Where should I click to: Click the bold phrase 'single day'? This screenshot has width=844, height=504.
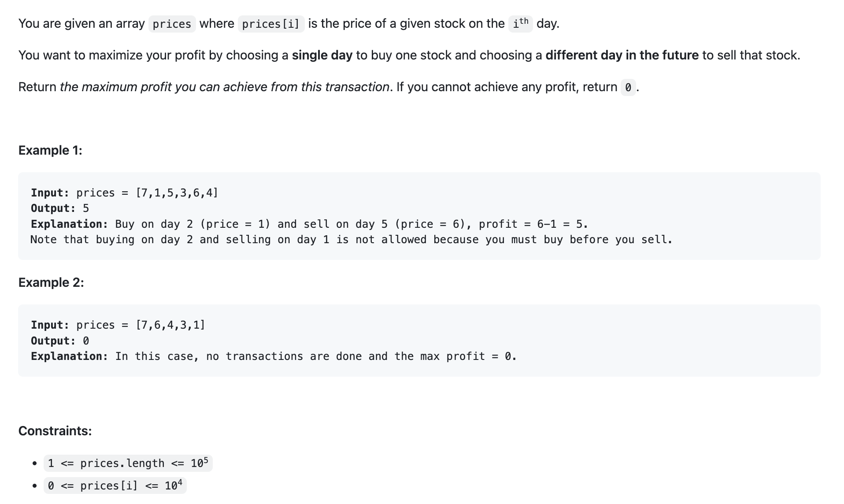tap(322, 55)
